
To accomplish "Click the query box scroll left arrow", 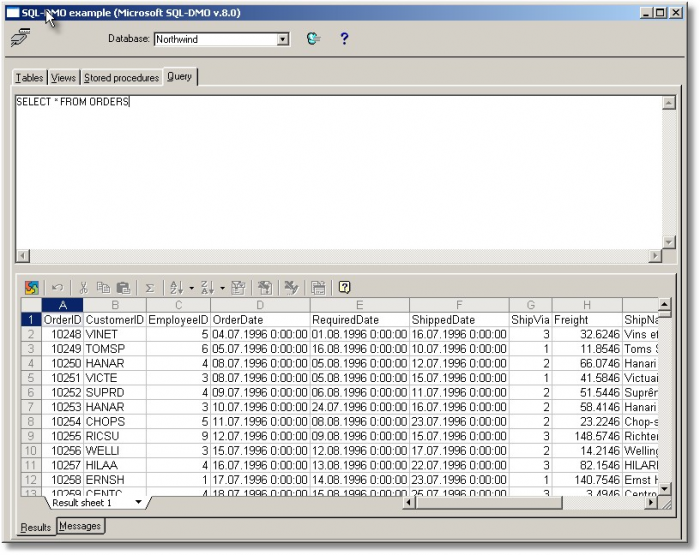I will (x=23, y=256).
